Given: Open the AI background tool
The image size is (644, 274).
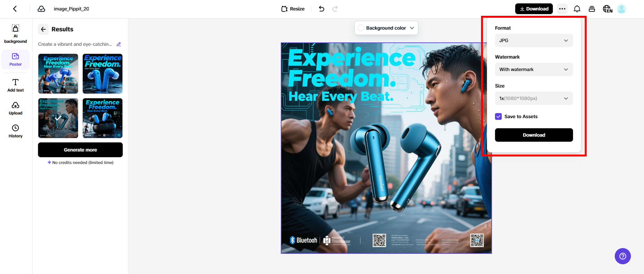Looking at the screenshot, I should click(x=15, y=34).
